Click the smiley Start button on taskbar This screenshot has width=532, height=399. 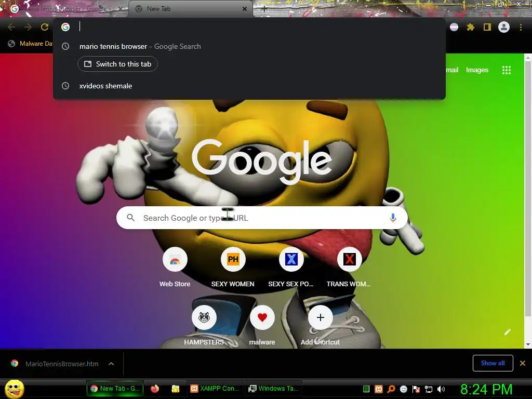pos(15,389)
